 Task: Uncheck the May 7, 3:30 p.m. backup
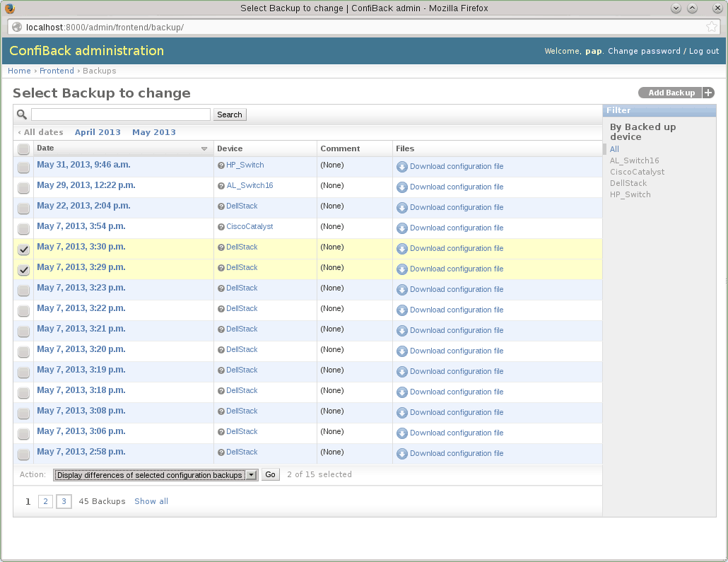23,249
